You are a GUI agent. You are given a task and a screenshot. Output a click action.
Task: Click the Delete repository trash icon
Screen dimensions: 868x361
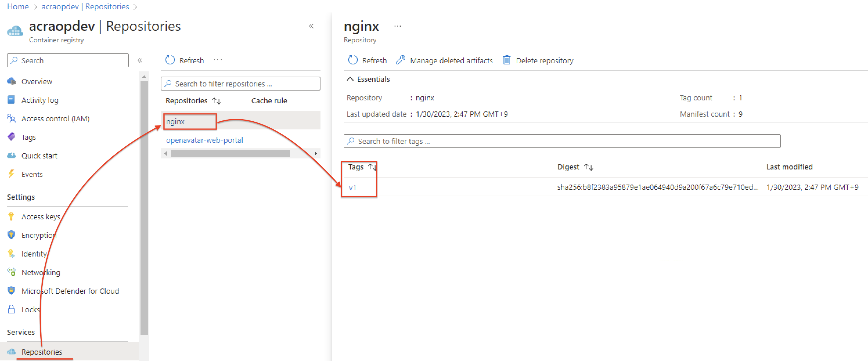(507, 60)
